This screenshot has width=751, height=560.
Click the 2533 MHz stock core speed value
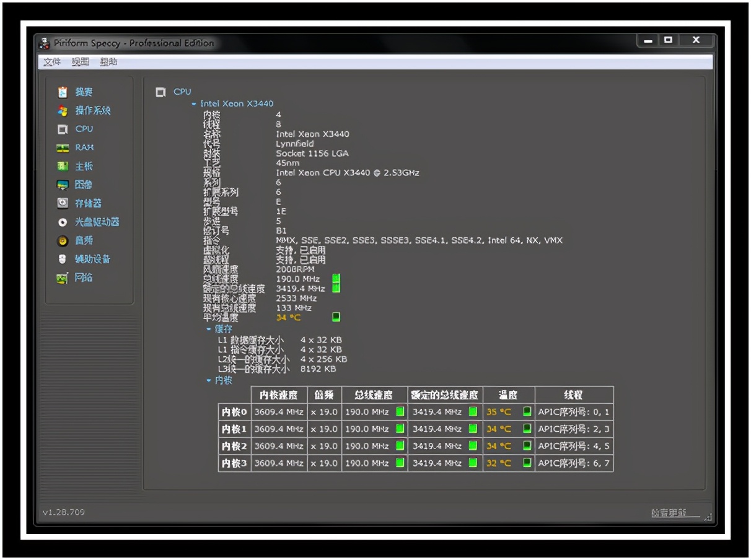[296, 298]
